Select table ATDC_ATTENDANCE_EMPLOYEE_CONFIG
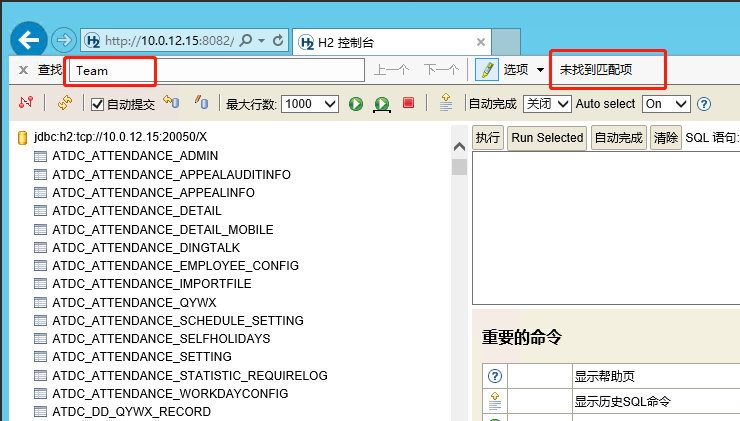This screenshot has width=740, height=421. coord(176,265)
